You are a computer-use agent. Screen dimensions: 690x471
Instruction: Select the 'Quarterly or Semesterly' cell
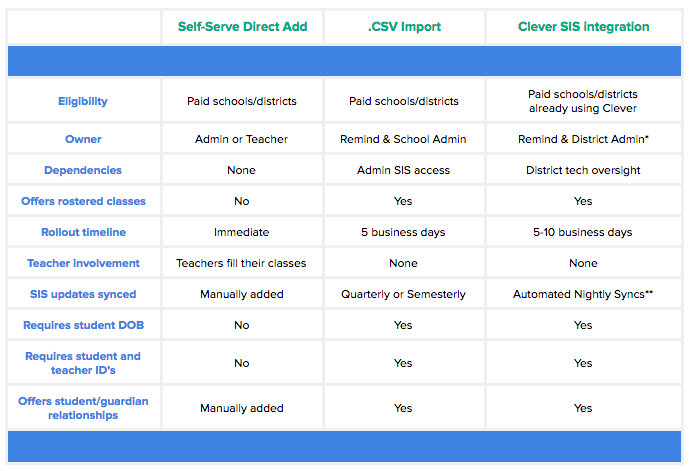(x=403, y=294)
